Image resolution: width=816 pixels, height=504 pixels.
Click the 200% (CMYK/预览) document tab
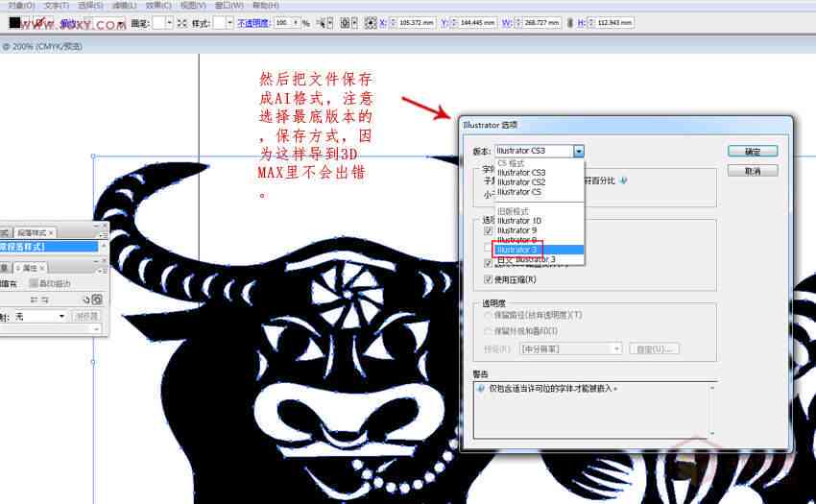click(41, 46)
